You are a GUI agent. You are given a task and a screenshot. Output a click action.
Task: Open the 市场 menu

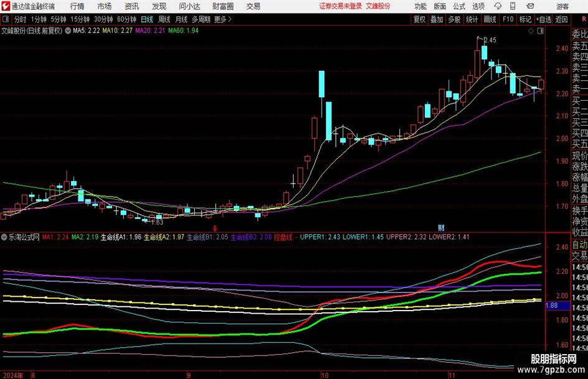point(105,6)
